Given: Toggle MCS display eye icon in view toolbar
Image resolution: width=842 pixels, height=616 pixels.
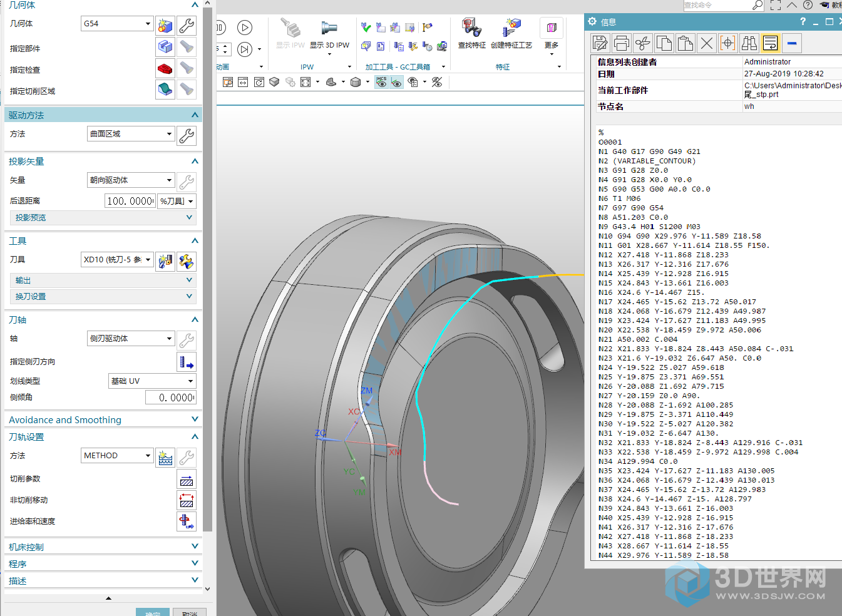Looking at the screenshot, I should pyautogui.click(x=381, y=82).
